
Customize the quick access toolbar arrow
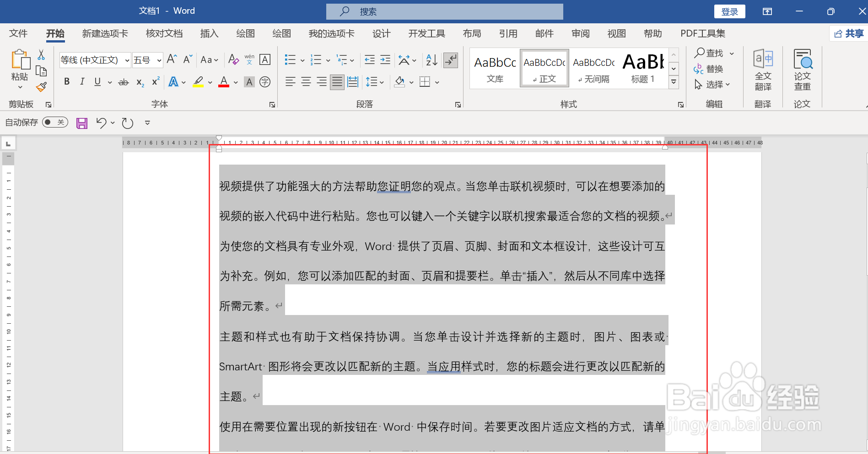pos(147,123)
